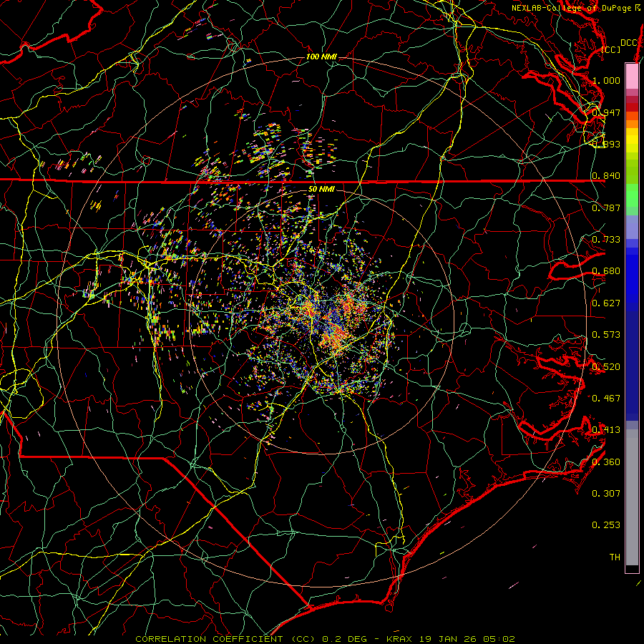The height and width of the screenshot is (644, 644).
Task: Pick the yellow swatch in the color bar
Action: click(632, 141)
